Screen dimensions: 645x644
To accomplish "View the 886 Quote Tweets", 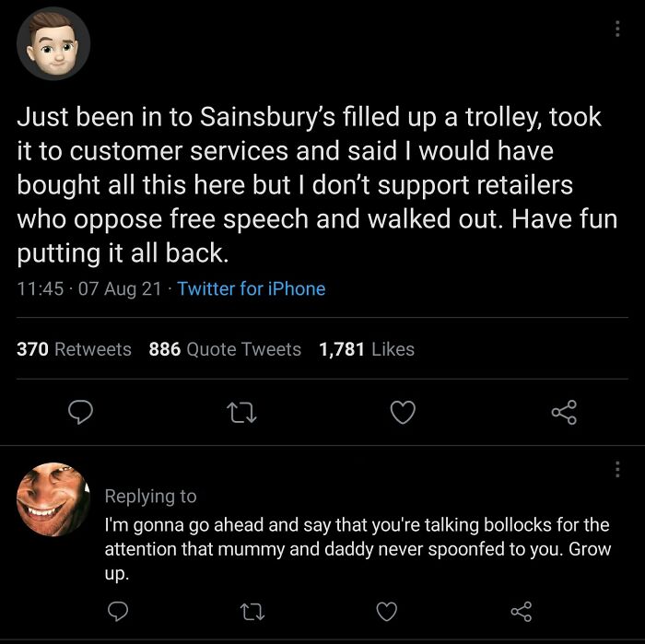I will tap(225, 349).
